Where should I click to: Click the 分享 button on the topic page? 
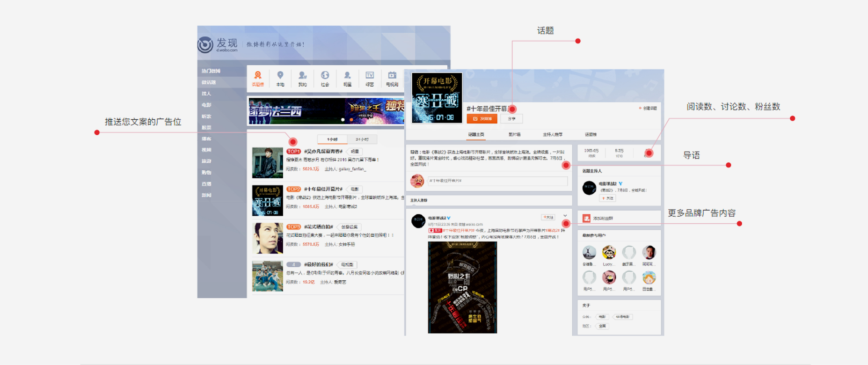pos(511,119)
